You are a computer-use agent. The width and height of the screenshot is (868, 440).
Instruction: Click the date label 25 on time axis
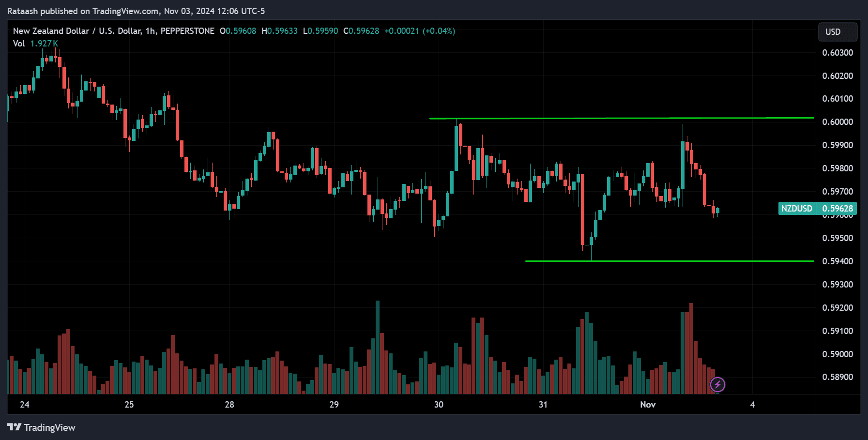click(x=129, y=405)
